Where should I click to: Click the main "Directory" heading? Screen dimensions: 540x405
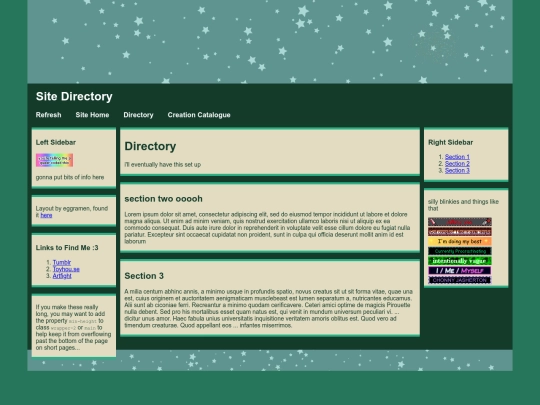(150, 146)
